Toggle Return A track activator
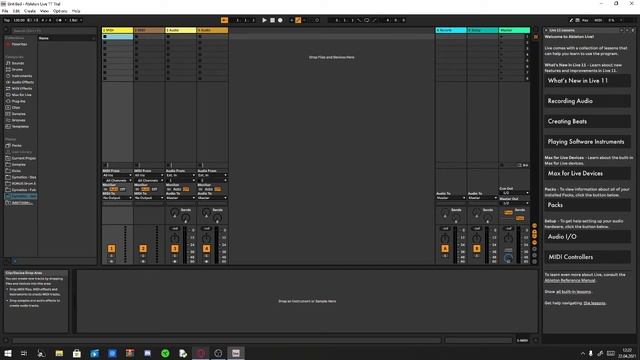Viewport: 640px width, 360px height. (x=445, y=249)
